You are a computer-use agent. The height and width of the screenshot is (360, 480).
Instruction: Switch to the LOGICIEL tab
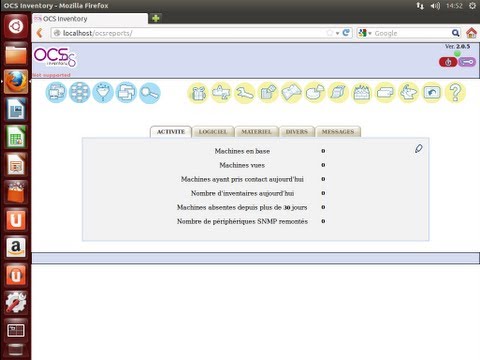(x=213, y=132)
